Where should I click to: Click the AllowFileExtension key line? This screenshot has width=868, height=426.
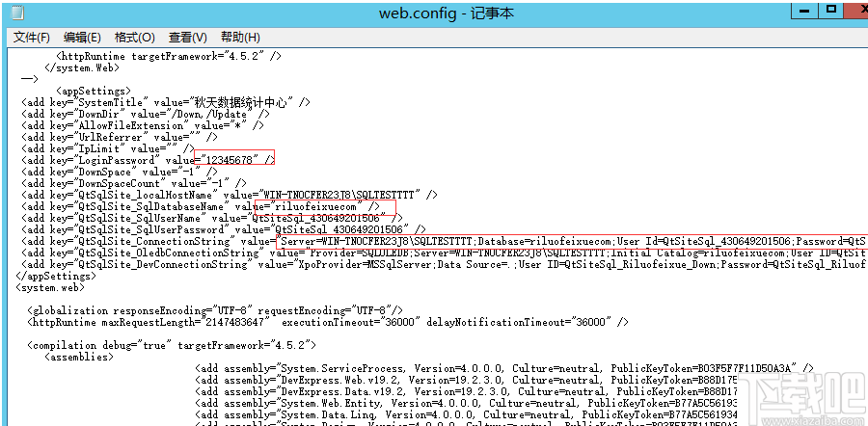point(143,125)
